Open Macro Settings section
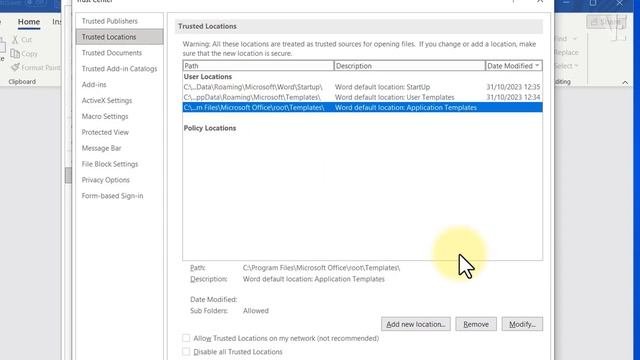640x360 pixels. (x=105, y=116)
